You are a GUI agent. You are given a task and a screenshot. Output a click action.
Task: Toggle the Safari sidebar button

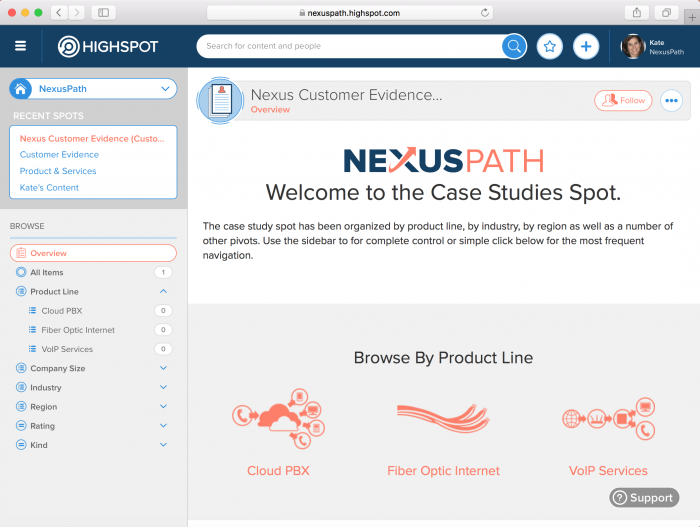point(104,13)
